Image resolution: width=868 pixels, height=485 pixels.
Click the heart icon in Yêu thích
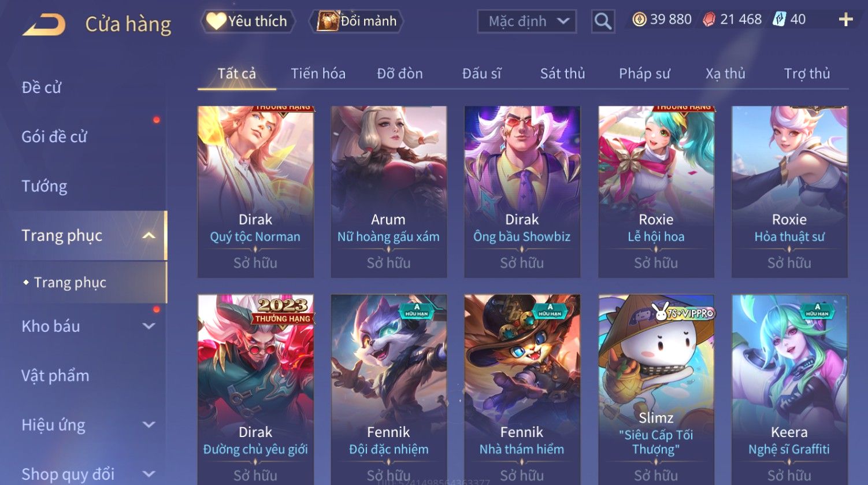click(216, 21)
